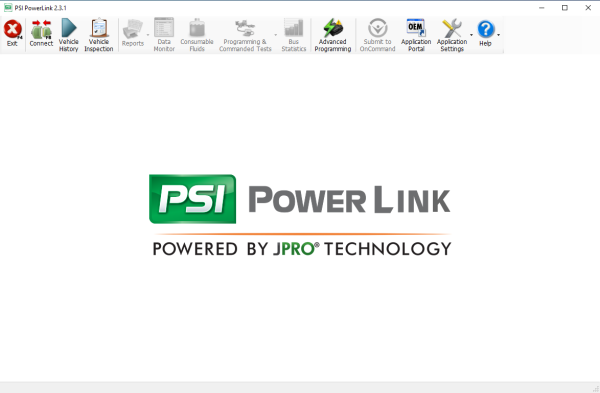Open the Reports toolbar item
Image resolution: width=600 pixels, height=393 pixels.
pos(132,33)
